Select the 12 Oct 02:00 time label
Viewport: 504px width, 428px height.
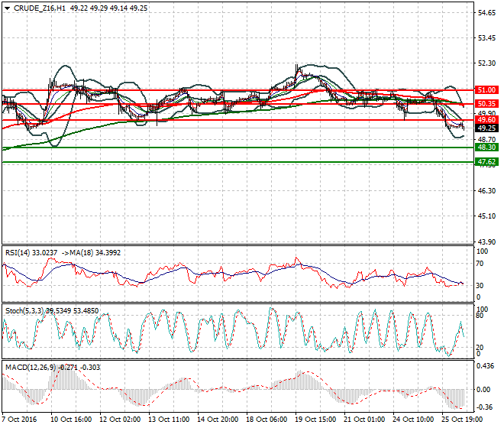click(x=120, y=420)
